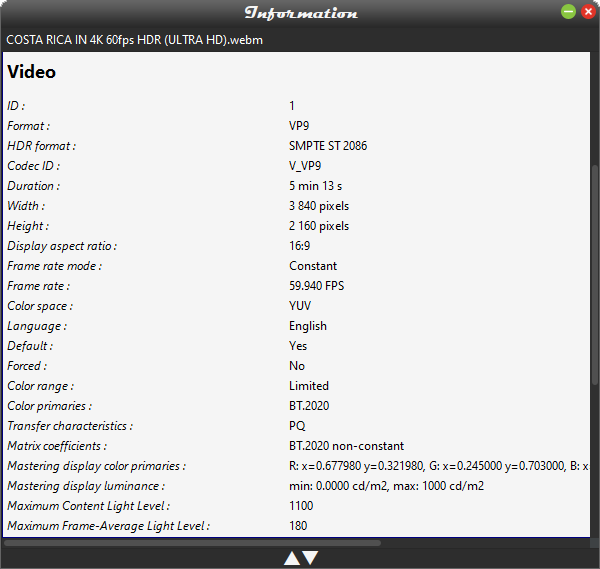The width and height of the screenshot is (600, 569).
Task: Click the vertical scrollbar on right edge
Action: point(595,275)
